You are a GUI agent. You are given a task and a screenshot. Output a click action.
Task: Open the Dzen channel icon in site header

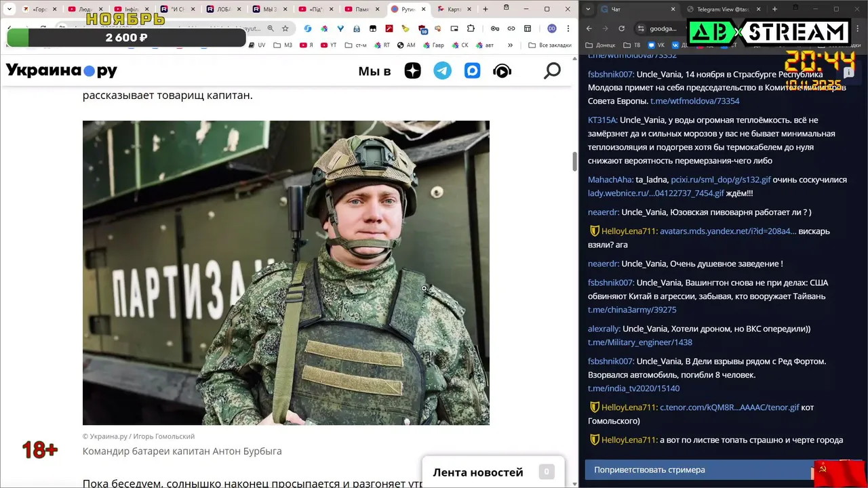tap(413, 70)
